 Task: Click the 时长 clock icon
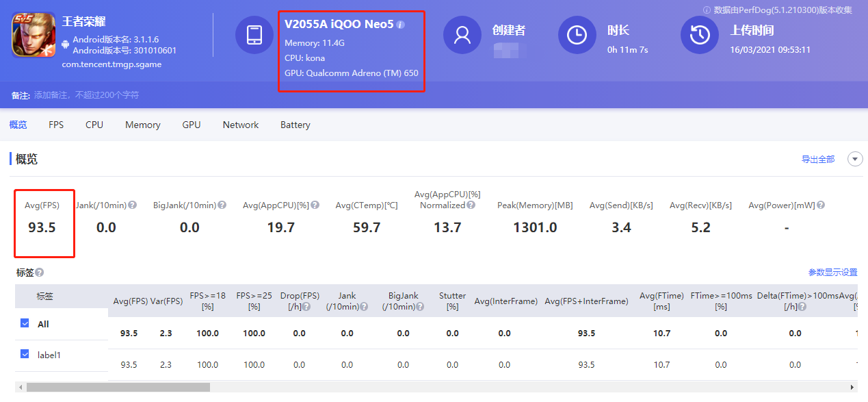click(577, 35)
